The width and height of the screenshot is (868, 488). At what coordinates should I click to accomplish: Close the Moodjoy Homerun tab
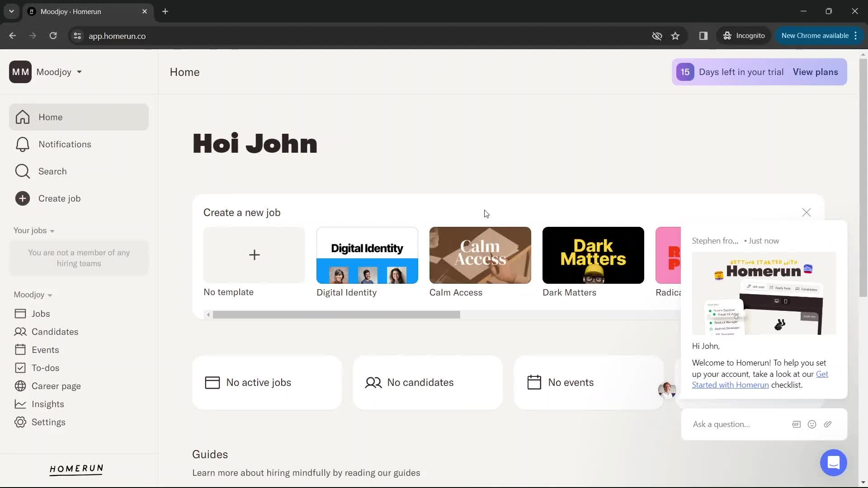[145, 11]
